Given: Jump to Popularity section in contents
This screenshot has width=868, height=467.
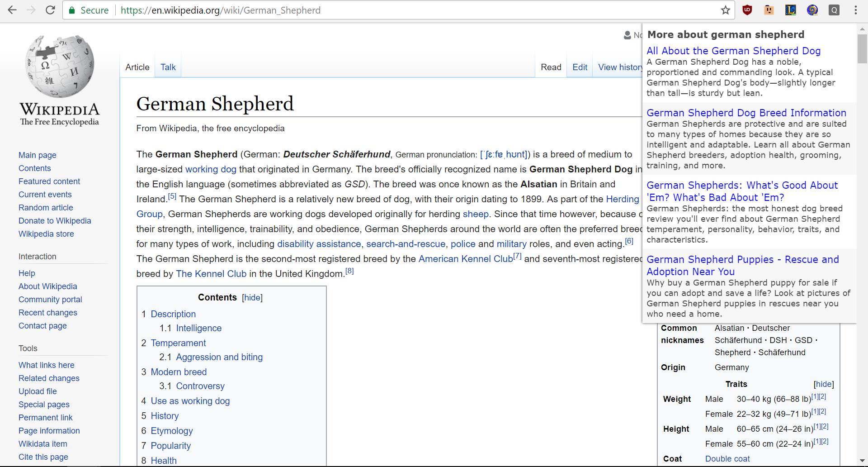Looking at the screenshot, I should click(x=171, y=446).
